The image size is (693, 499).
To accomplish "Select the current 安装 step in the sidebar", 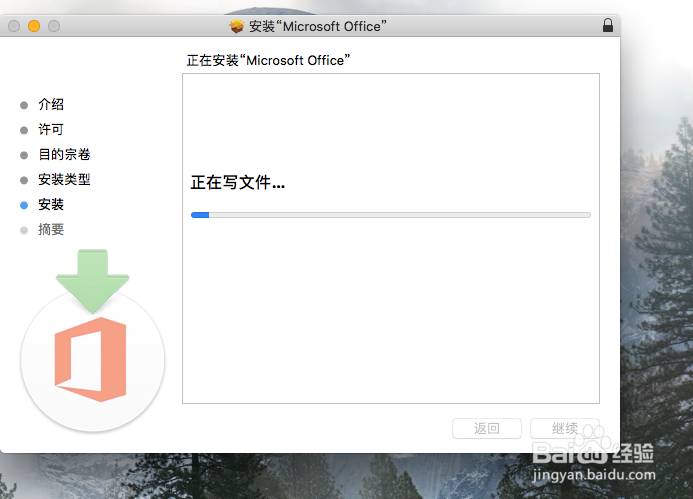I will coord(51,204).
